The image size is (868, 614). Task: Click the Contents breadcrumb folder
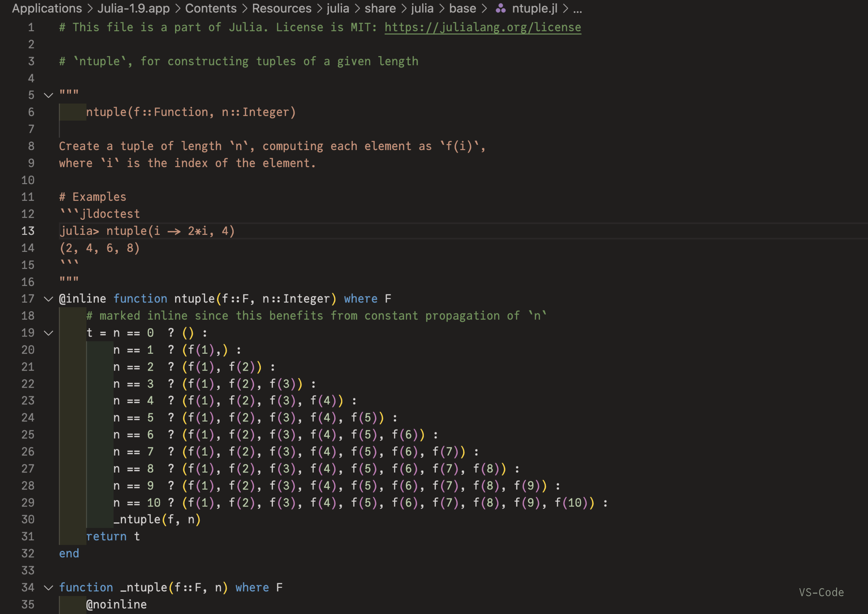[211, 8]
